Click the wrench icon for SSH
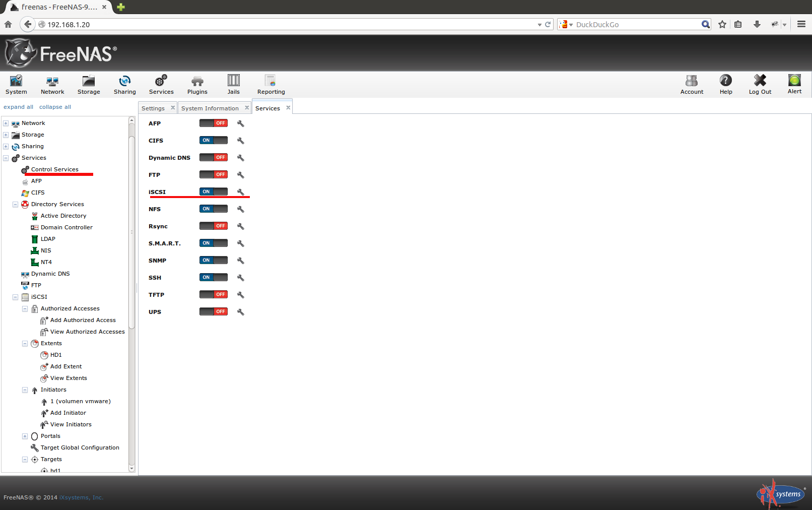 [241, 278]
